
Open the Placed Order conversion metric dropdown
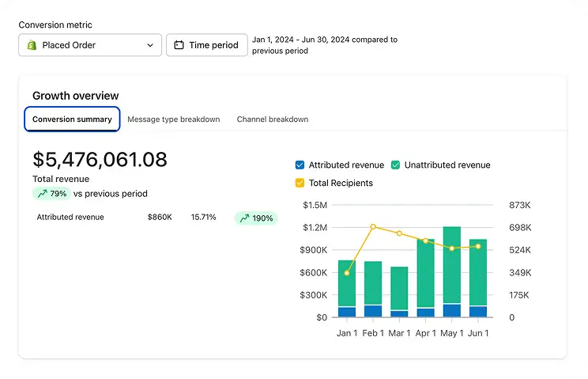pos(90,45)
